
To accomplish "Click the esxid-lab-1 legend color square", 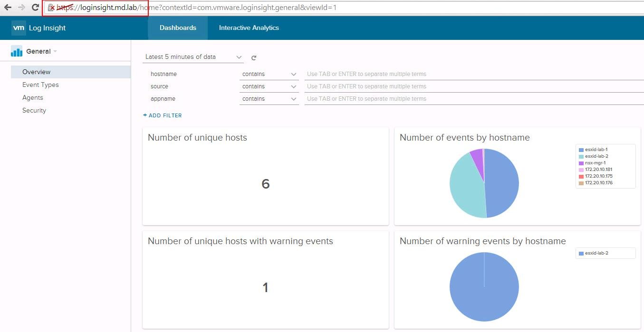I will [x=581, y=150].
